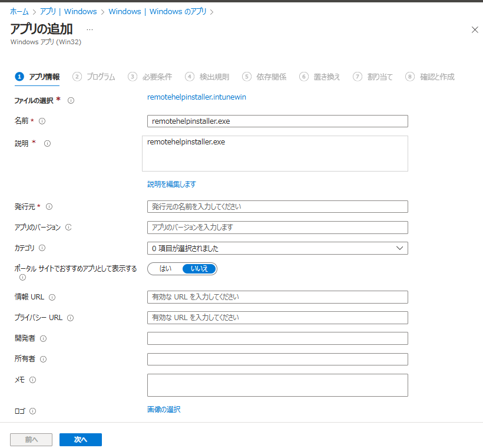Click the 発行元 input field
This screenshot has height=448, width=483.
tap(277, 206)
